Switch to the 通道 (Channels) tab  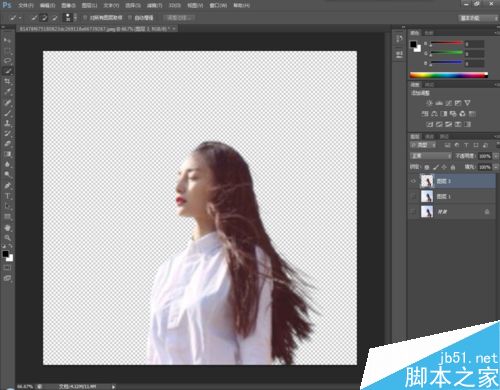click(x=430, y=137)
